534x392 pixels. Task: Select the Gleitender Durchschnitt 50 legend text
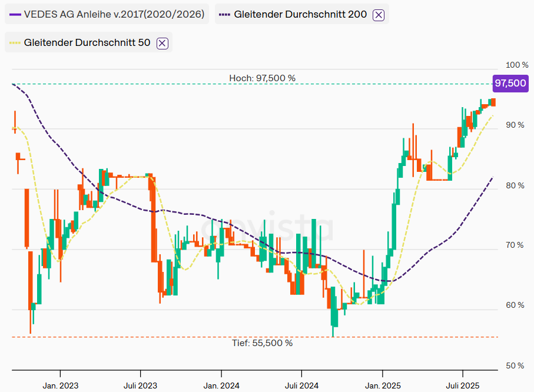pyautogui.click(x=87, y=43)
